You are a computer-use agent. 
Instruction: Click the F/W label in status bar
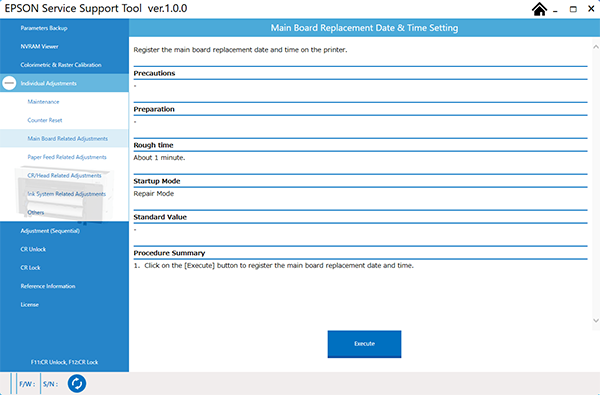pyautogui.click(x=27, y=384)
